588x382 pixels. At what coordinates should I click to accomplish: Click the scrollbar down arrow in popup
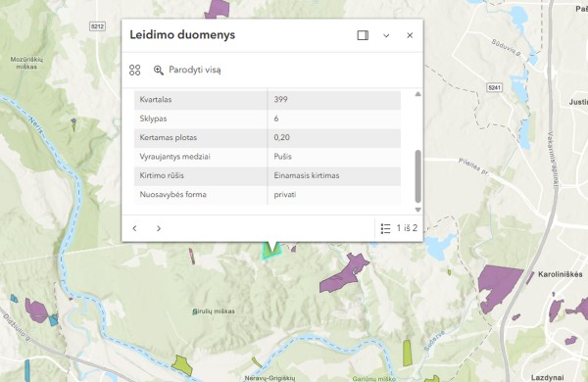(417, 210)
